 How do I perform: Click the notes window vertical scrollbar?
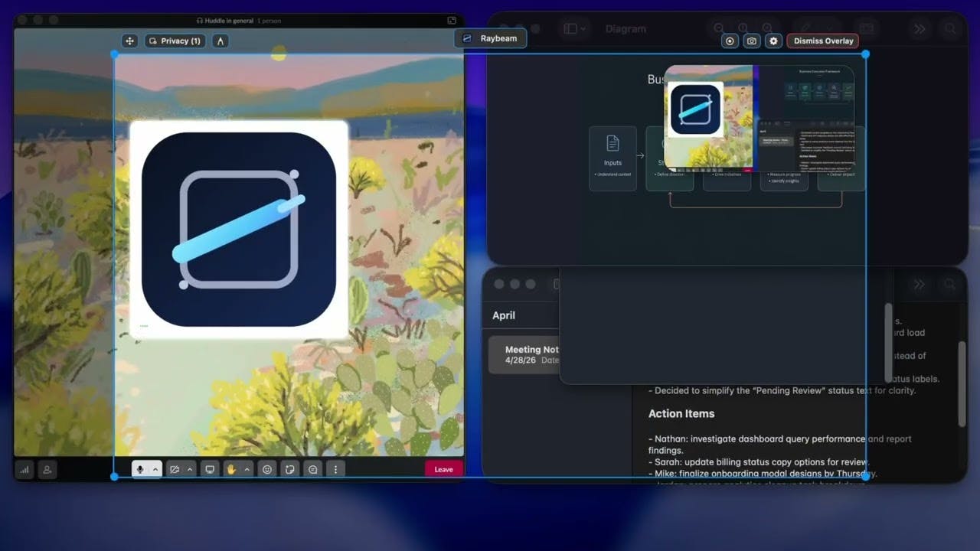(x=962, y=383)
